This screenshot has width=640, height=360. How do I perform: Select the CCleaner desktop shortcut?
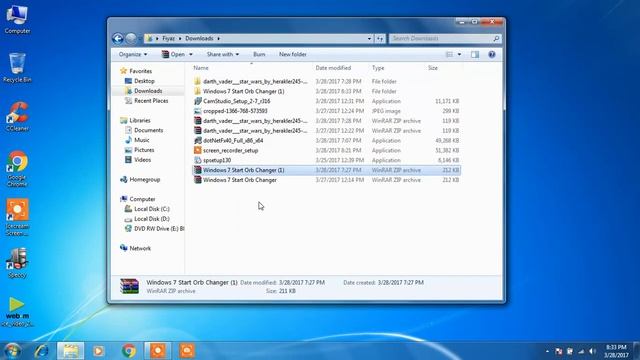[17, 117]
